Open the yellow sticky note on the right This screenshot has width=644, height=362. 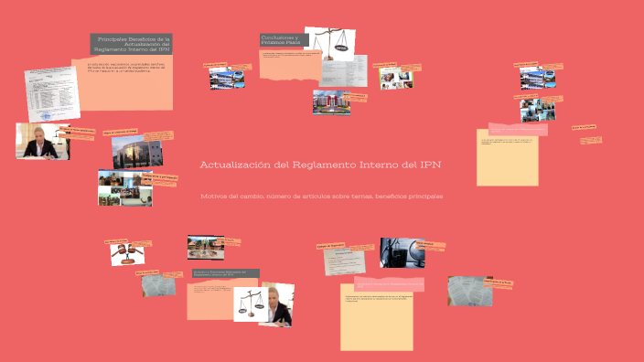coord(508,160)
